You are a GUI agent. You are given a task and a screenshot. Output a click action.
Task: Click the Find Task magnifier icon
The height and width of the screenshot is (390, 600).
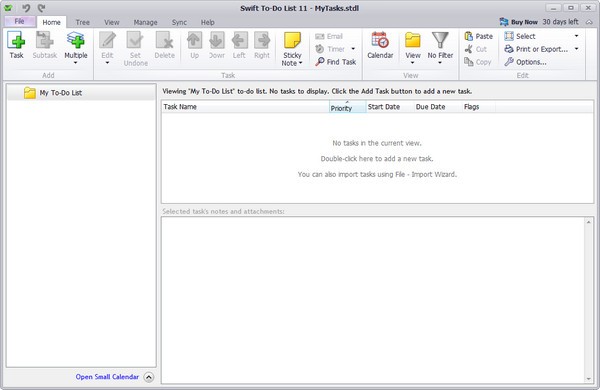click(x=320, y=62)
